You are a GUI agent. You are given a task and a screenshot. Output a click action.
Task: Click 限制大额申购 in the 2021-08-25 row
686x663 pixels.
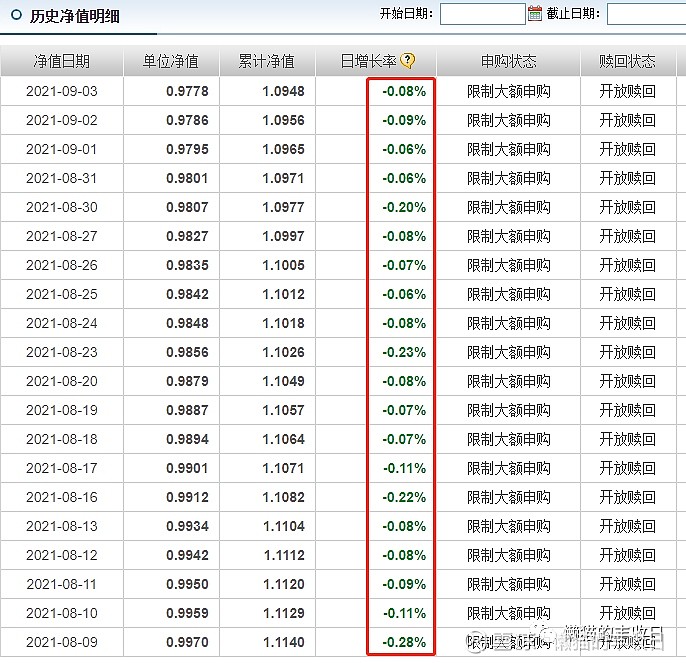(508, 295)
